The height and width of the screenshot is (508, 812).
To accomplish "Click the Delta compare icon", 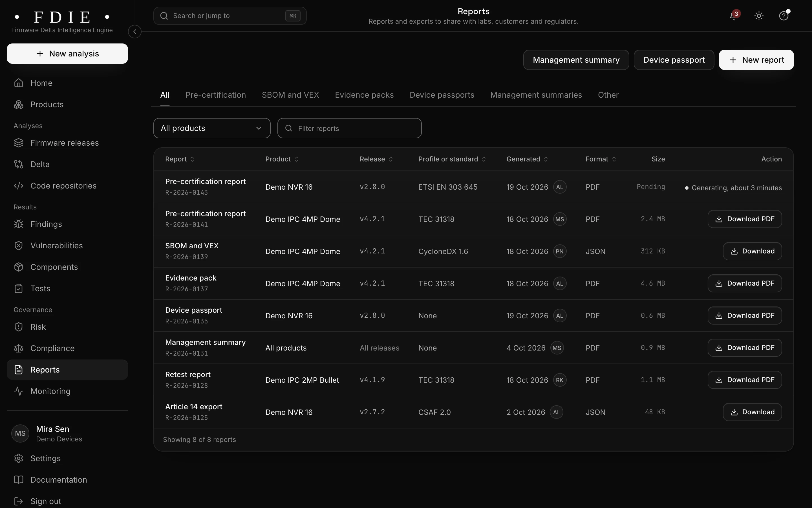I will tap(19, 164).
